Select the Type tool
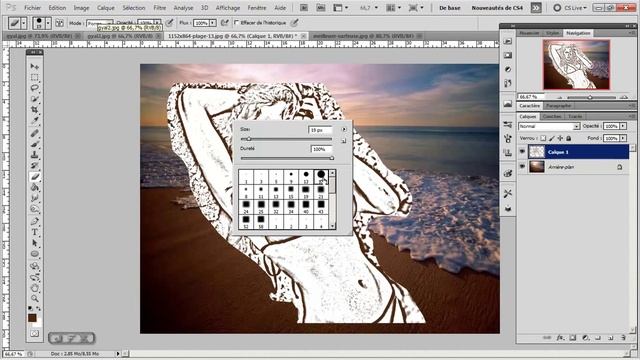 (35, 232)
